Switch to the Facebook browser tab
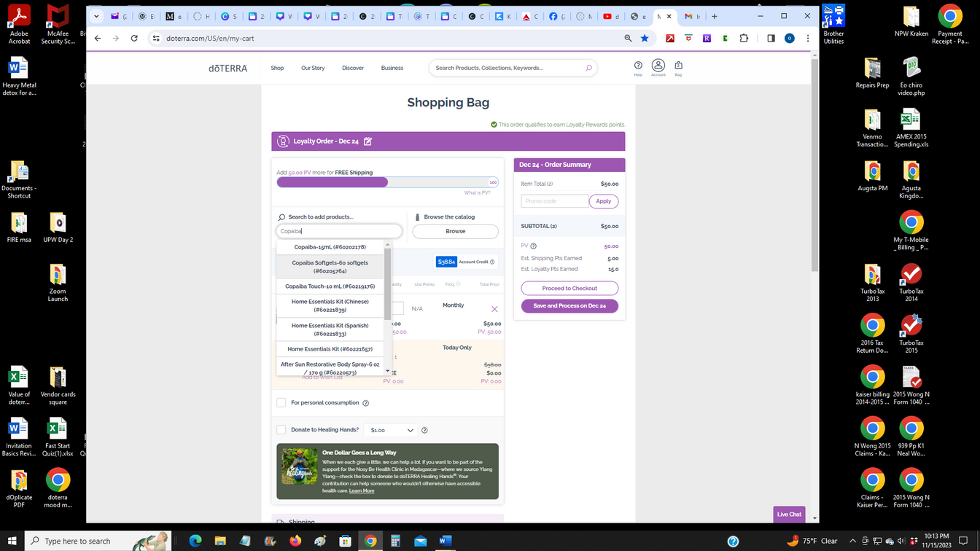 [x=559, y=16]
